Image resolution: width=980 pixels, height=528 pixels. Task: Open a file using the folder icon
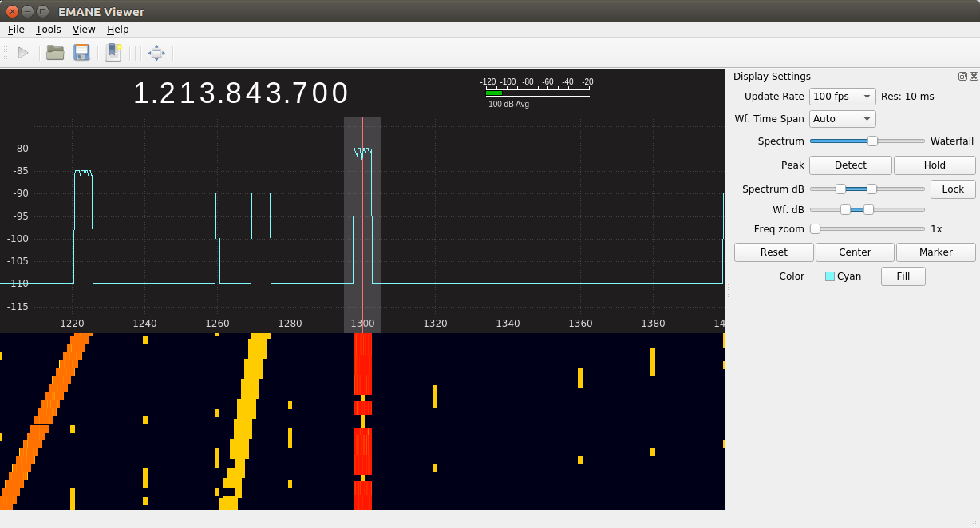tap(55, 53)
